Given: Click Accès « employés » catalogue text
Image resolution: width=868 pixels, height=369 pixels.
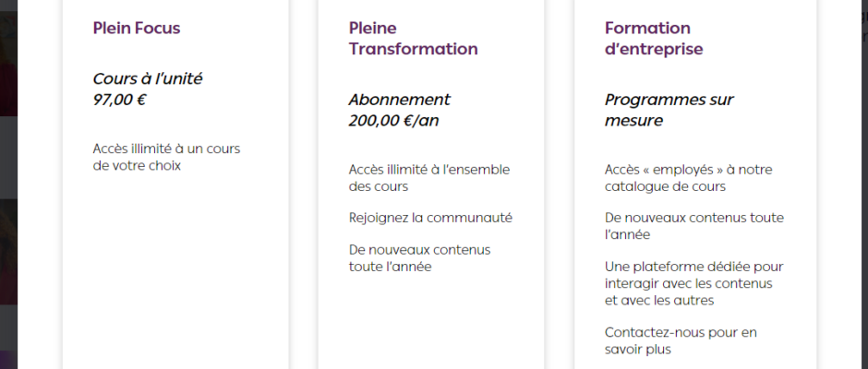Looking at the screenshot, I should pyautogui.click(x=688, y=178).
